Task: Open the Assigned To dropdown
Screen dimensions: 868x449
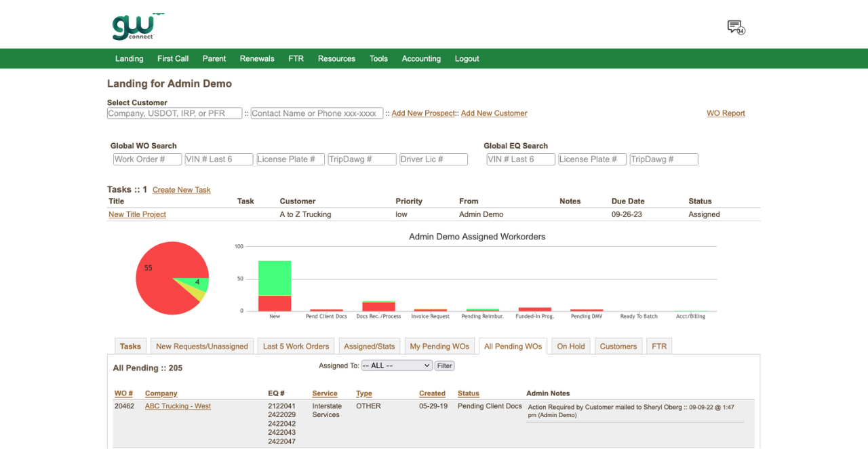Action: (x=396, y=366)
